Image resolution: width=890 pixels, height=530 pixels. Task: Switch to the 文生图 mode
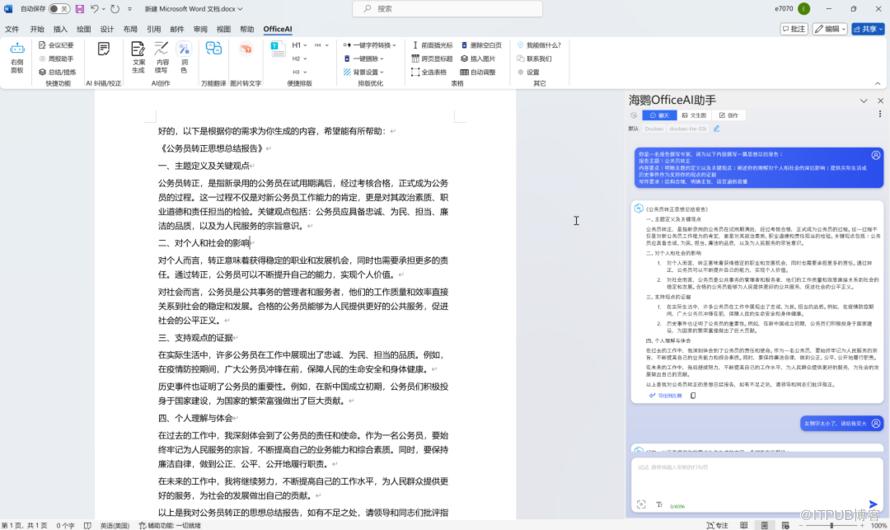pos(694,116)
